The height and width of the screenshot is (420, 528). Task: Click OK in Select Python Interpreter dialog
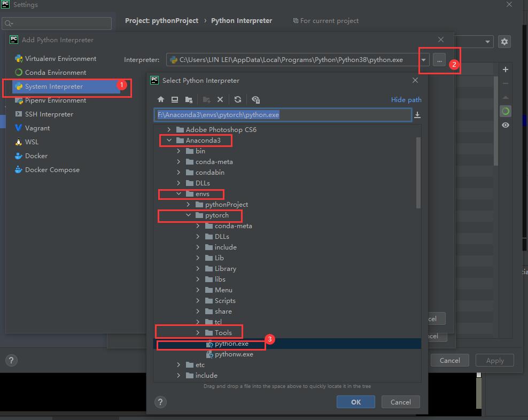355,402
